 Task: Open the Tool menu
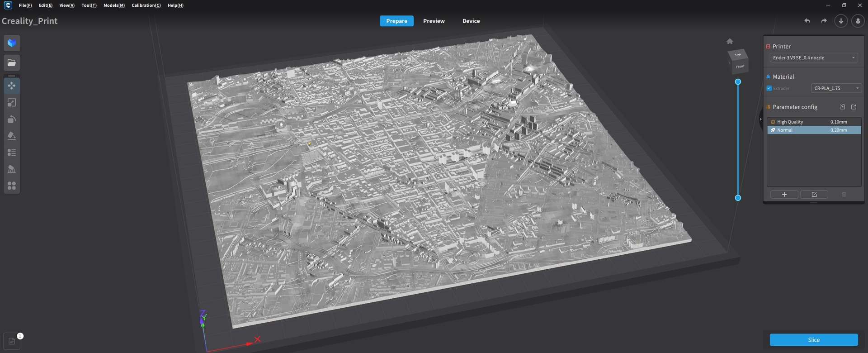point(89,5)
